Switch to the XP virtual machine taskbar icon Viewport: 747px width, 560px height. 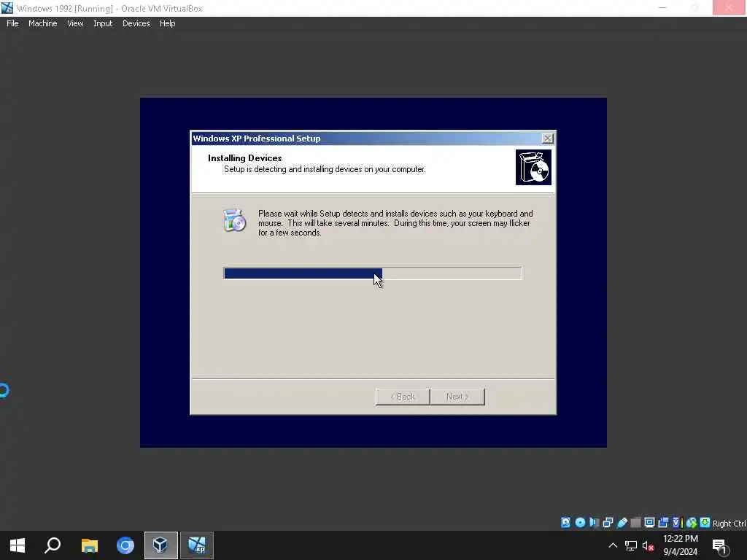coord(197,545)
